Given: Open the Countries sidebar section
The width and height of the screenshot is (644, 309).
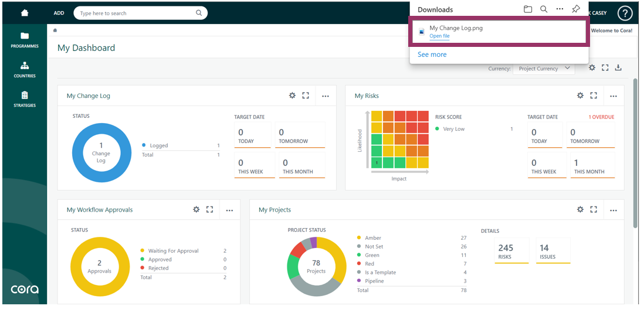Looking at the screenshot, I should pos(25,70).
